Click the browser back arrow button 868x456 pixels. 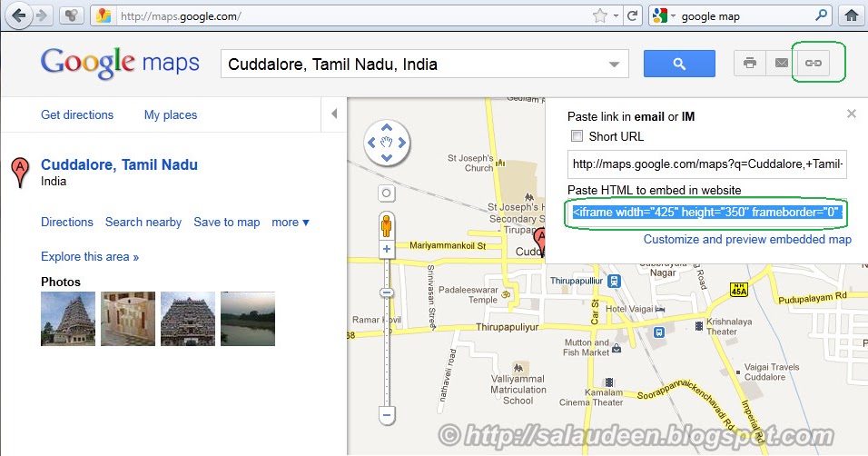(19, 15)
